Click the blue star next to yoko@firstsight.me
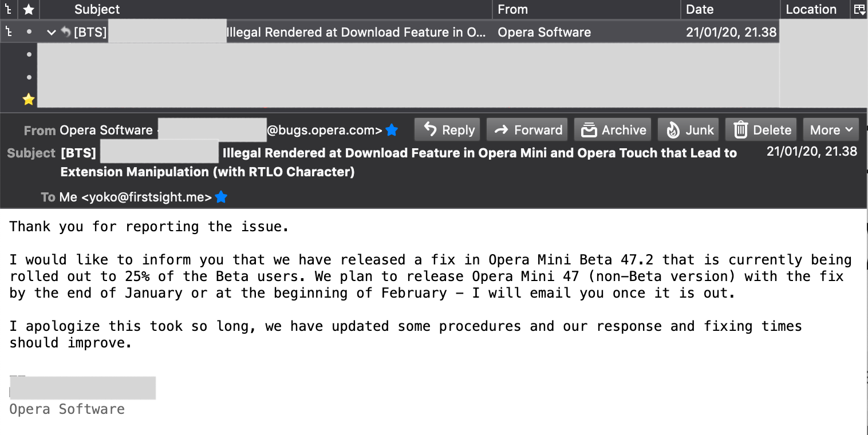Viewport: 868px width, 435px height. click(x=221, y=197)
